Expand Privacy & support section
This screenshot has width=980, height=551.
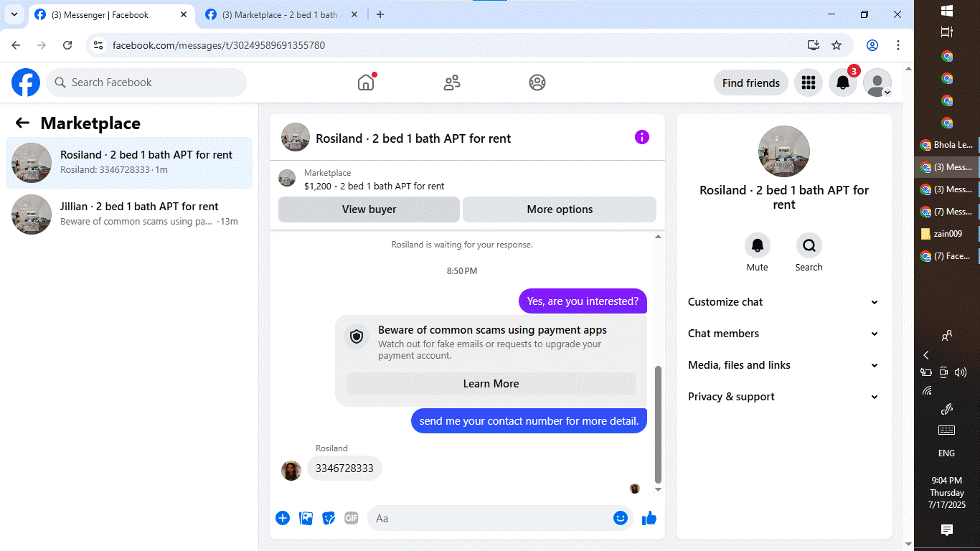(783, 397)
